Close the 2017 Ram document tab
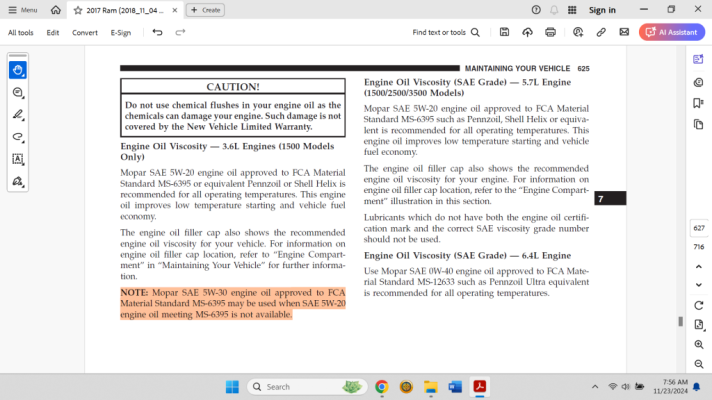The image size is (712, 400). pyautogui.click(x=175, y=10)
